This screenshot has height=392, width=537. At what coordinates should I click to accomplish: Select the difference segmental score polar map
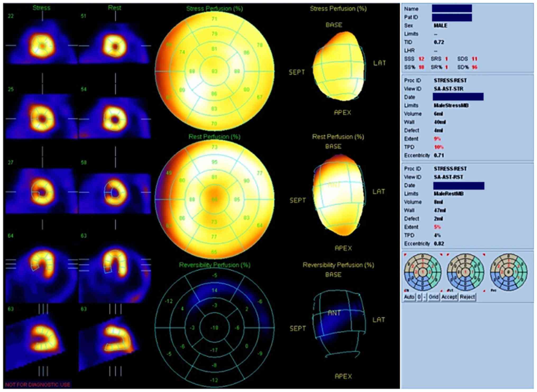[508, 272]
